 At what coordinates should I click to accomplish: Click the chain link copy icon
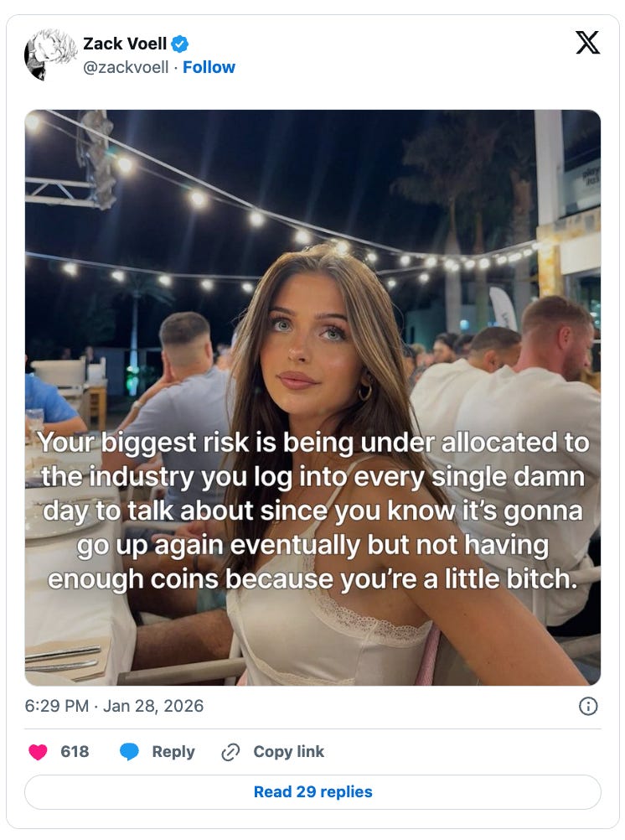click(x=230, y=753)
